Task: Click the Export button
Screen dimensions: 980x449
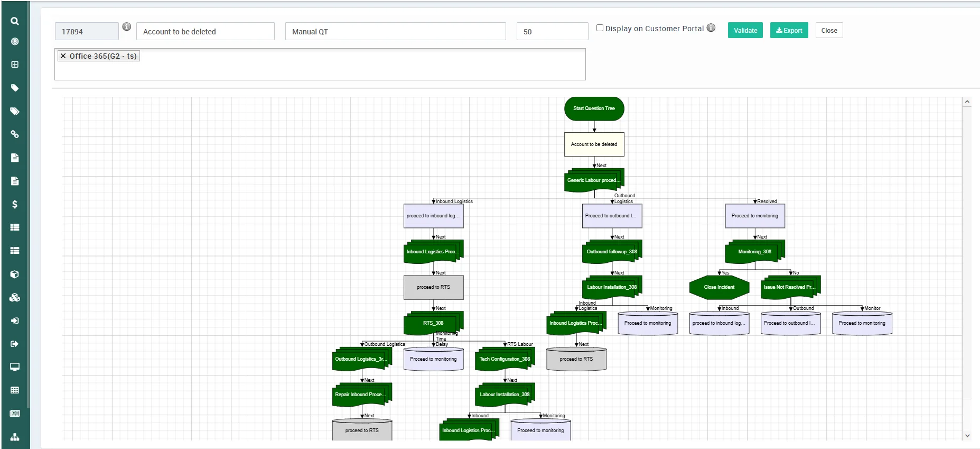Action: 789,30
